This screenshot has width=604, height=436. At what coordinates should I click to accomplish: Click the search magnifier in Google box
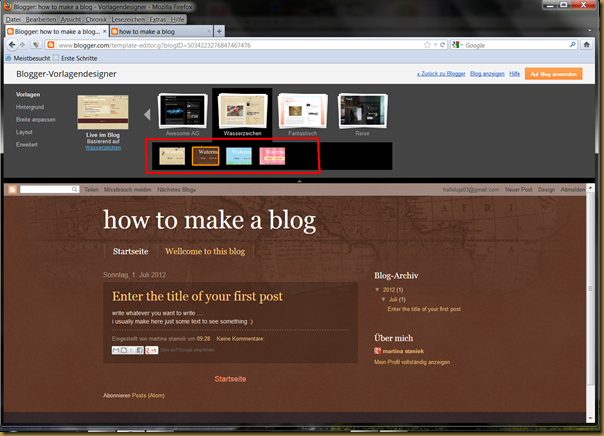(x=572, y=45)
